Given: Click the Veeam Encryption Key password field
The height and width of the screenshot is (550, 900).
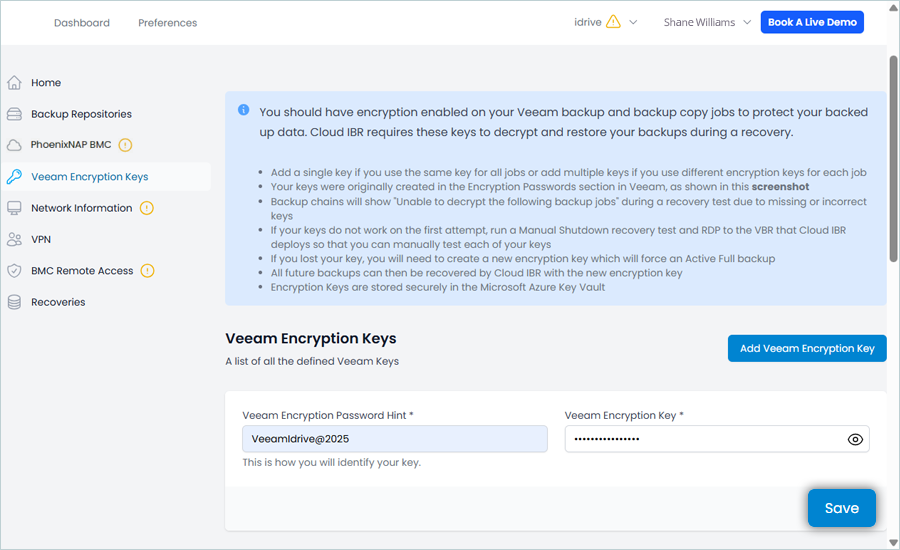Looking at the screenshot, I should coord(717,439).
